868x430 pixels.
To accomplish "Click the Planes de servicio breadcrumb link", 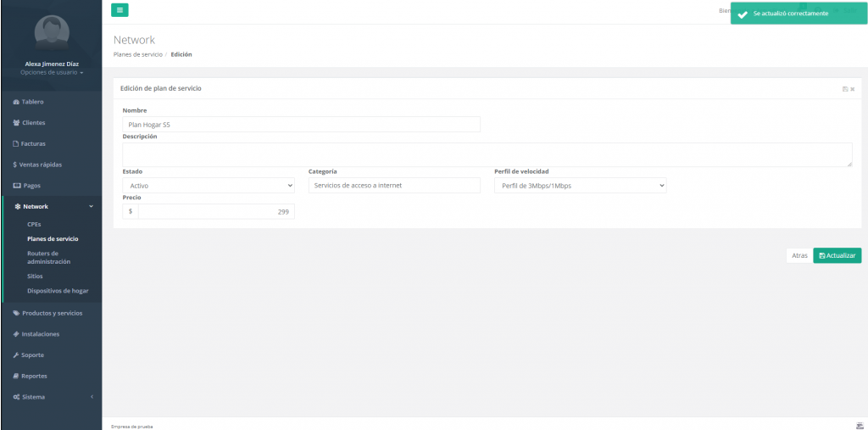I will [138, 55].
